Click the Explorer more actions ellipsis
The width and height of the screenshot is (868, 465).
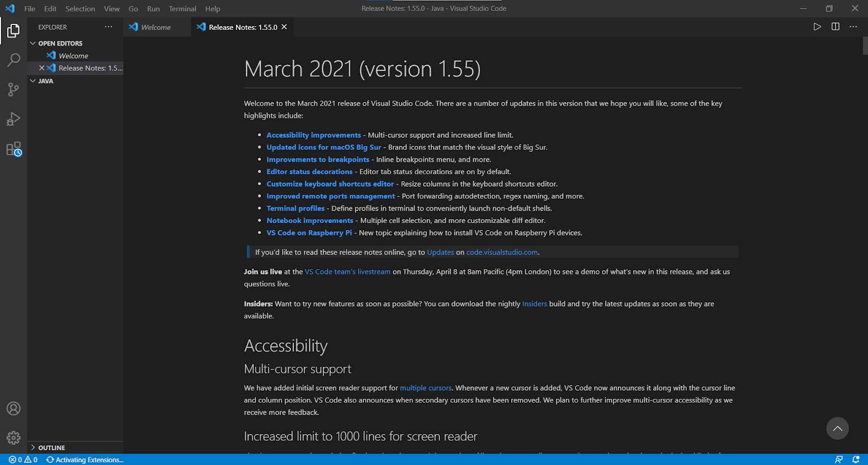(x=108, y=27)
